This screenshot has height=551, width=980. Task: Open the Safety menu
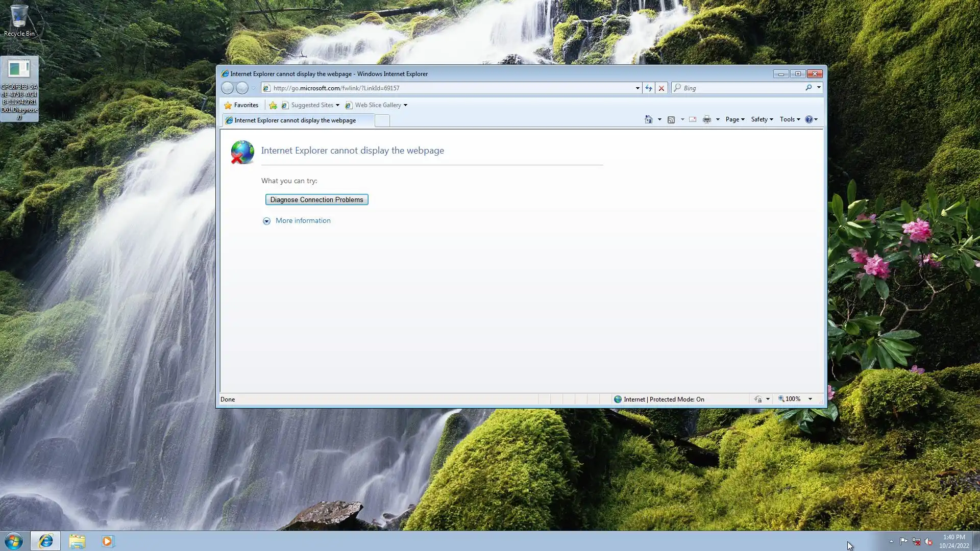762,119
